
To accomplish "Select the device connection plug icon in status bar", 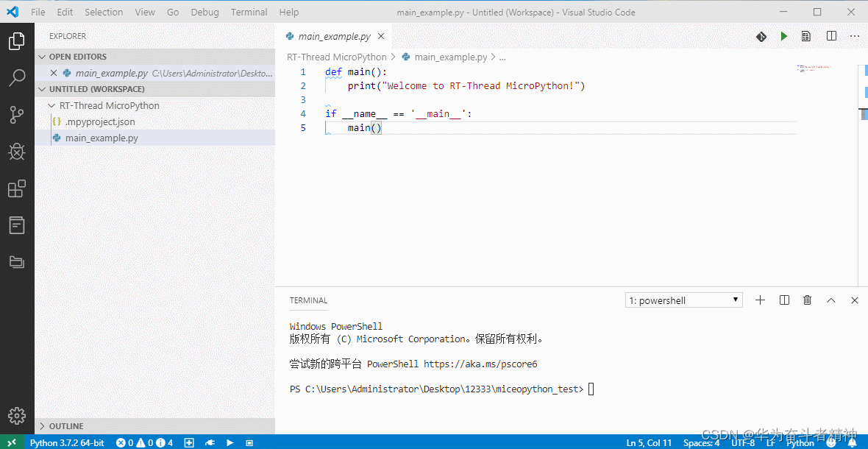I will [x=210, y=442].
